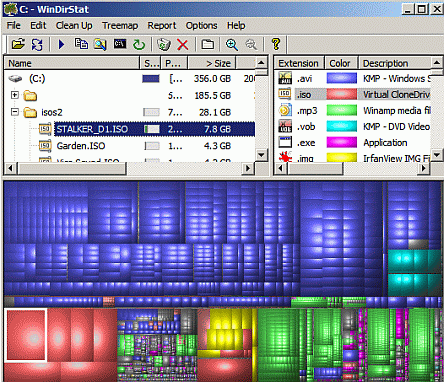Click the STALKER_D1.ISO file icon
This screenshot has width=444, height=382.
coord(45,129)
